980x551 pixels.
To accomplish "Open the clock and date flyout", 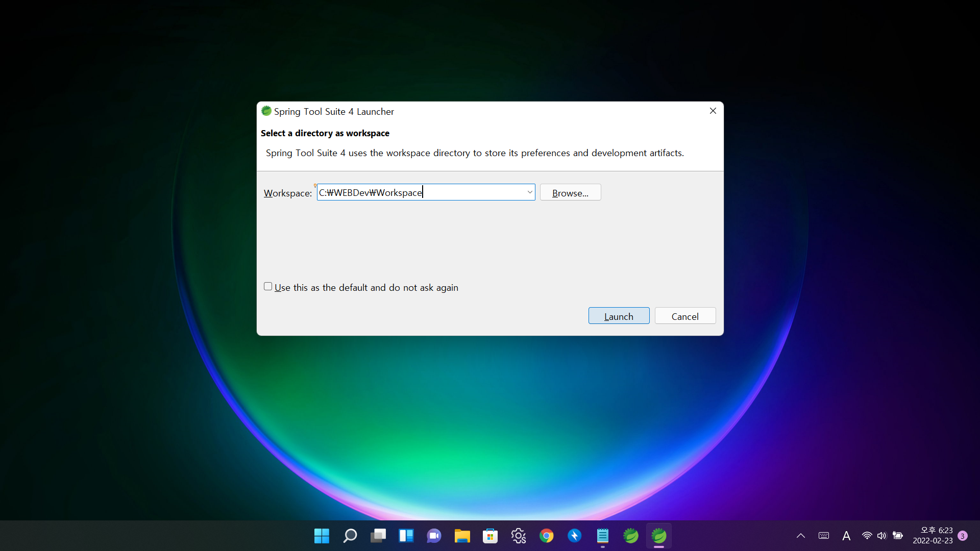I will (x=933, y=536).
